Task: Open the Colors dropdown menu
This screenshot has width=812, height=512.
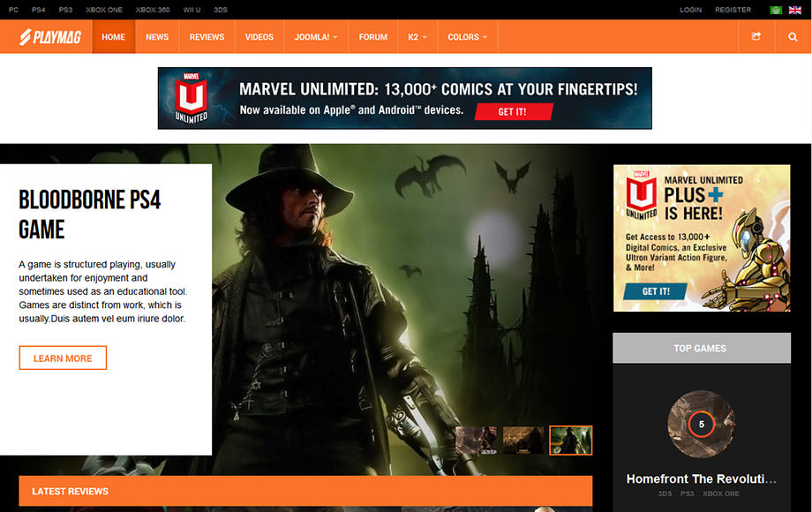Action: click(468, 37)
